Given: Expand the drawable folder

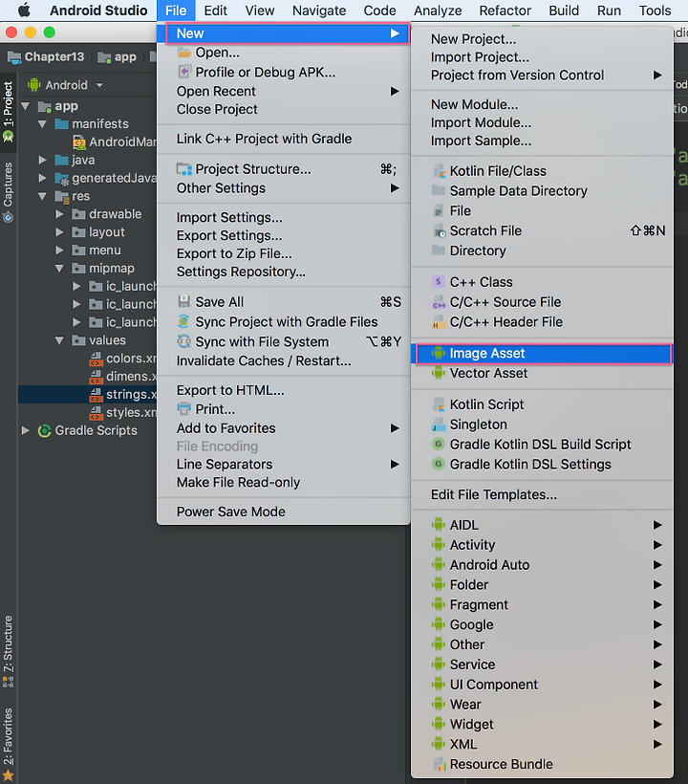Looking at the screenshot, I should (x=59, y=214).
